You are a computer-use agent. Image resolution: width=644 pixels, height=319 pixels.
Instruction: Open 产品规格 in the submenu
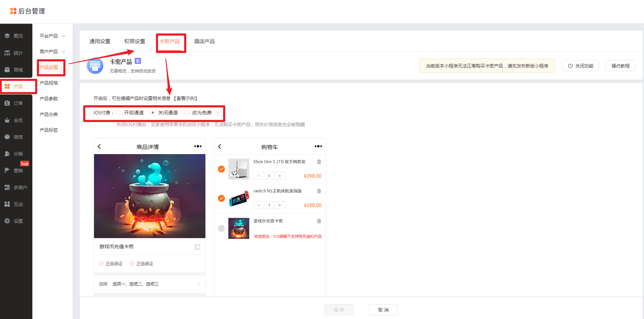49,83
